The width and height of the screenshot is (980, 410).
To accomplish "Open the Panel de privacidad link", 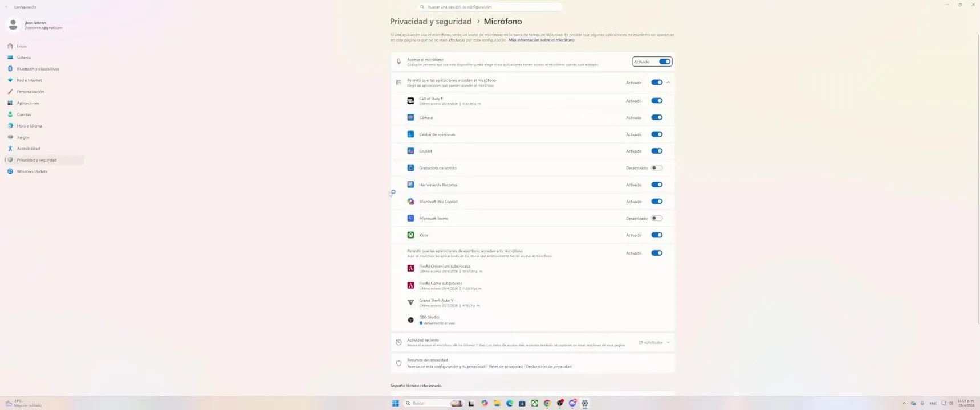I will 505,367.
